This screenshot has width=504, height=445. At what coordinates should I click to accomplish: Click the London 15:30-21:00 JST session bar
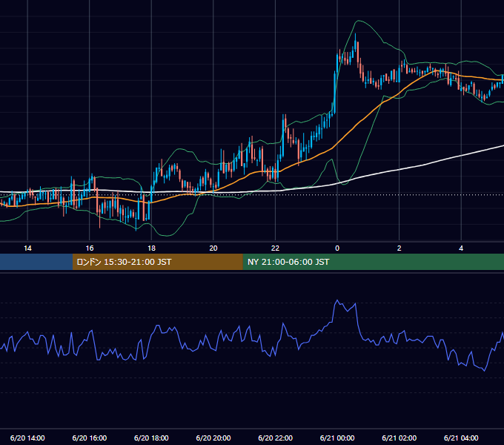(157, 262)
